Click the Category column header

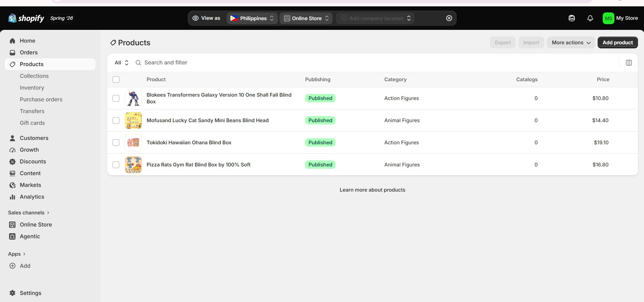(395, 80)
